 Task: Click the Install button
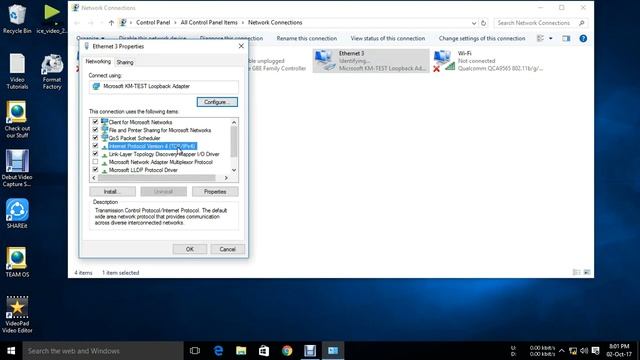[x=112, y=191]
